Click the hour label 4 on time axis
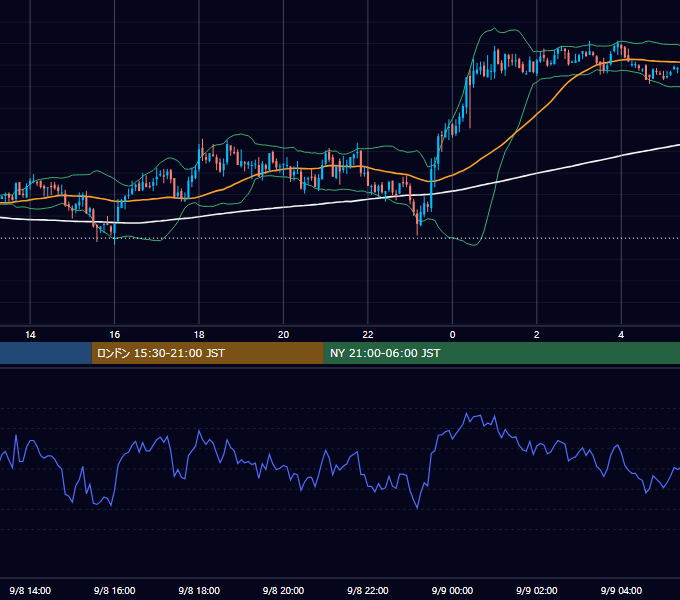The image size is (680, 600). pos(621,335)
